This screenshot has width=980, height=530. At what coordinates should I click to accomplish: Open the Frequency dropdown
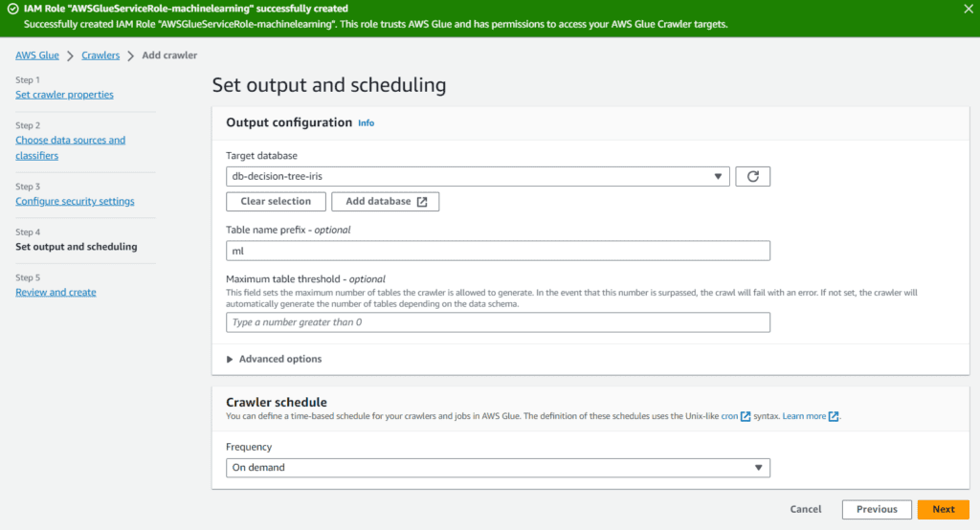click(x=498, y=468)
